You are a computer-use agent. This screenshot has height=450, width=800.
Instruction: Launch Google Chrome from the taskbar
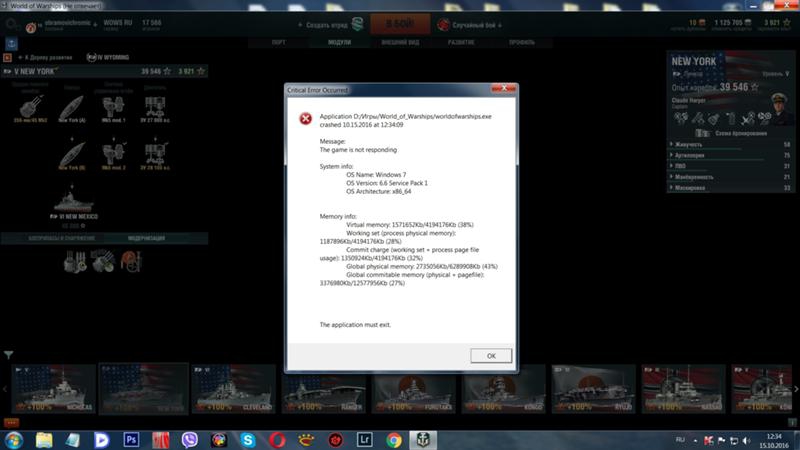[393, 439]
